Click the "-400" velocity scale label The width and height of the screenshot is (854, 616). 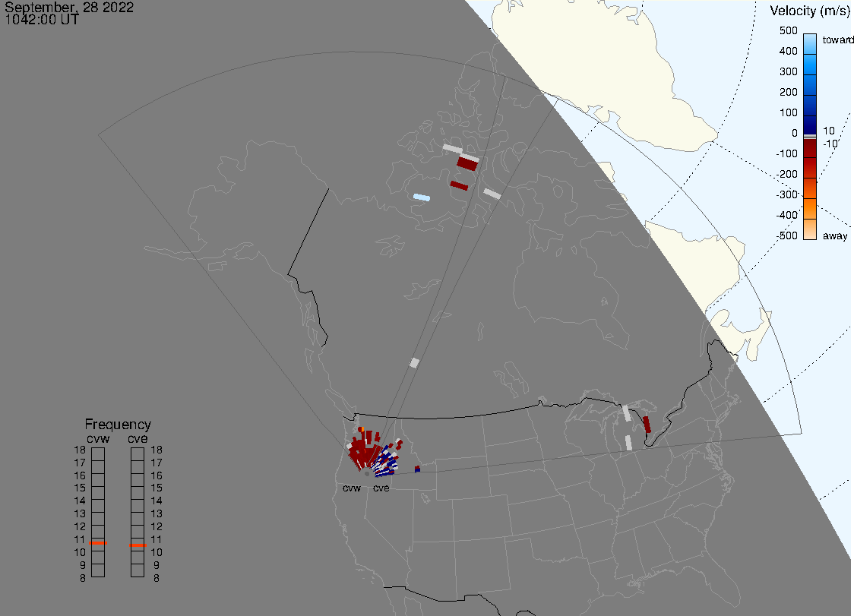coord(786,215)
